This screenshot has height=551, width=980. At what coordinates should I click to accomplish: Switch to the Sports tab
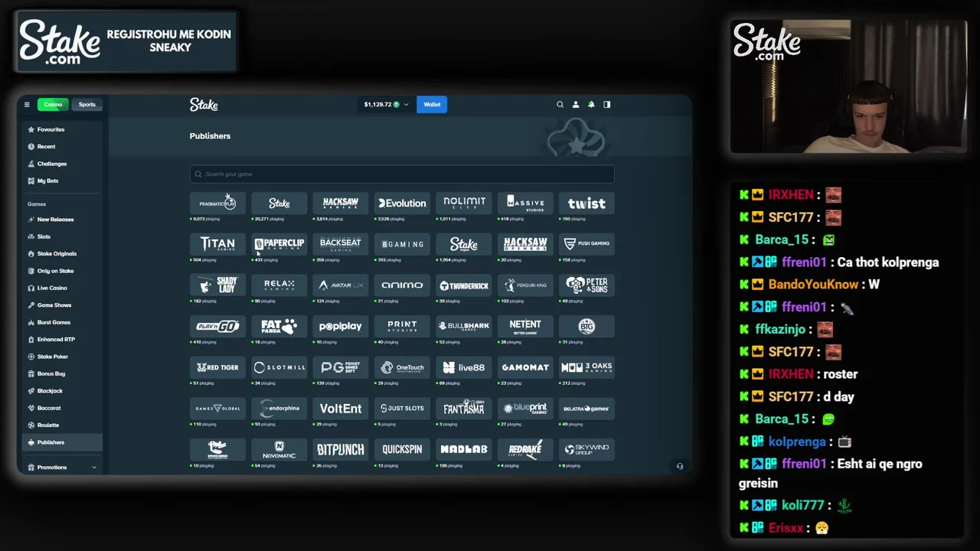point(87,104)
